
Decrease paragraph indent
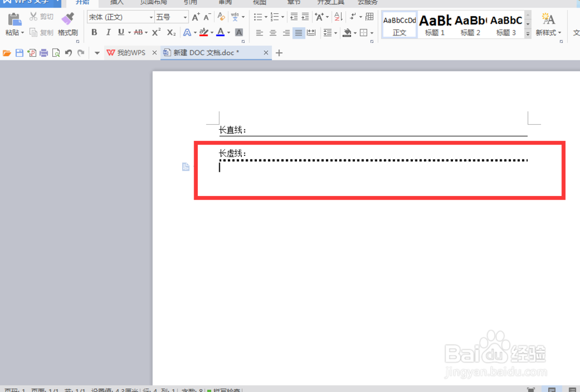click(x=293, y=17)
